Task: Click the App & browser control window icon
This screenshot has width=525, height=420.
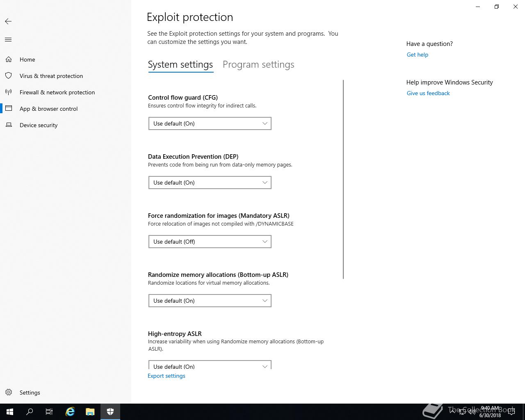Action: pos(9,109)
